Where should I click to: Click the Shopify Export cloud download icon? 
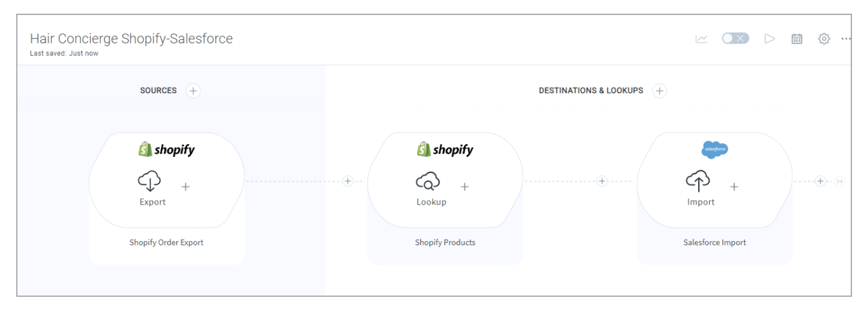click(150, 181)
